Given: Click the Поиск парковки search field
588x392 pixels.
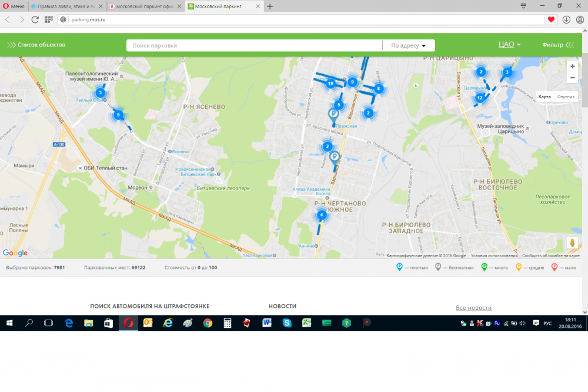Looking at the screenshot, I should point(254,45).
